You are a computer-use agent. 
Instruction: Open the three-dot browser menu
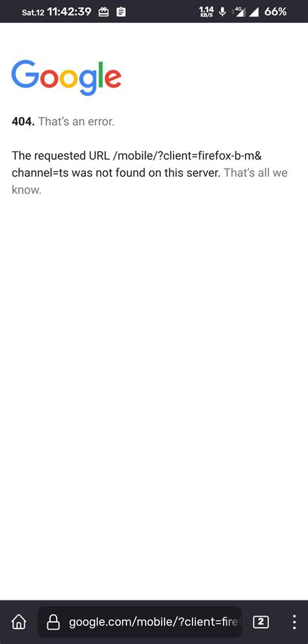pos(294,623)
